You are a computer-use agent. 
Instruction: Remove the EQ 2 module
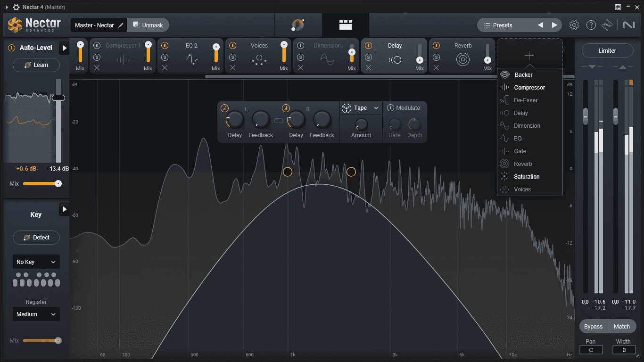click(x=165, y=68)
